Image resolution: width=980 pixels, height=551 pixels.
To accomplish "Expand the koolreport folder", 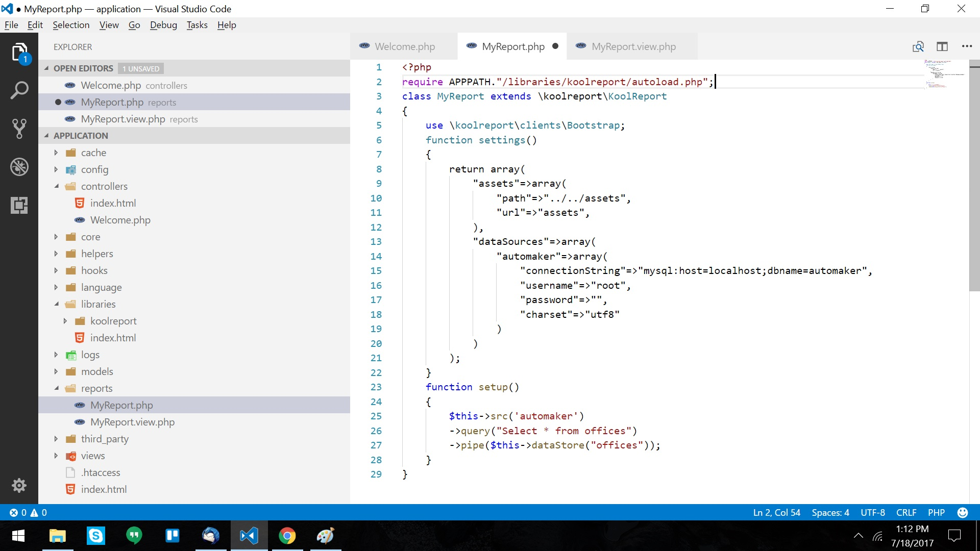I will tap(65, 321).
